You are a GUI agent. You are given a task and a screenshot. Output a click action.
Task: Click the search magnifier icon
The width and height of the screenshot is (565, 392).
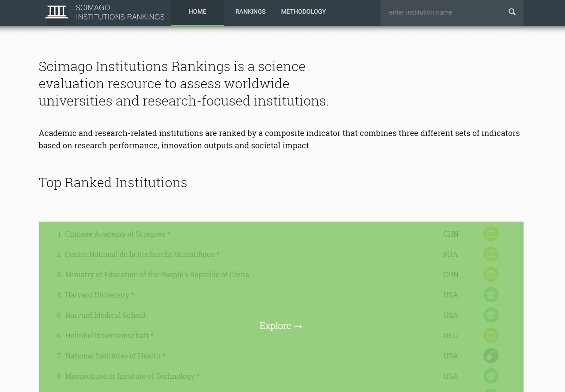click(512, 12)
